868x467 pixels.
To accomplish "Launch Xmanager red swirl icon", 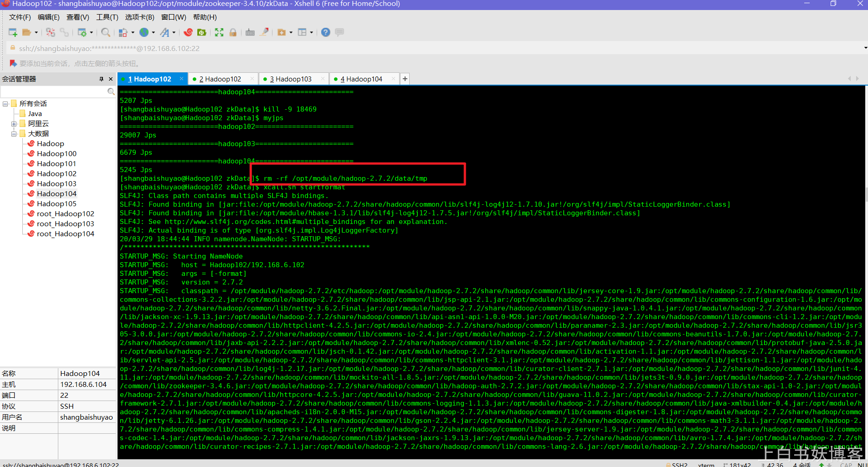I will [x=188, y=32].
